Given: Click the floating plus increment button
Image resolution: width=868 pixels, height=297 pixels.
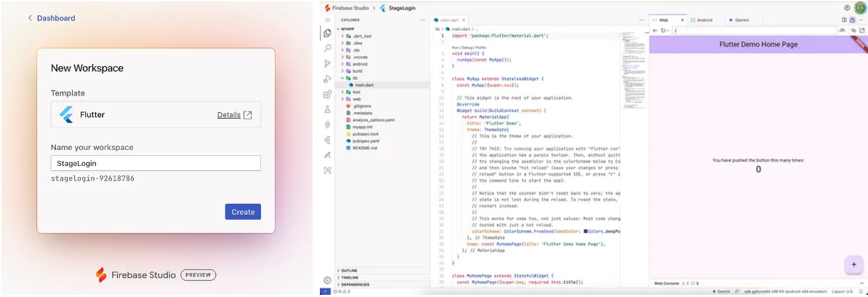Looking at the screenshot, I should 853,264.
